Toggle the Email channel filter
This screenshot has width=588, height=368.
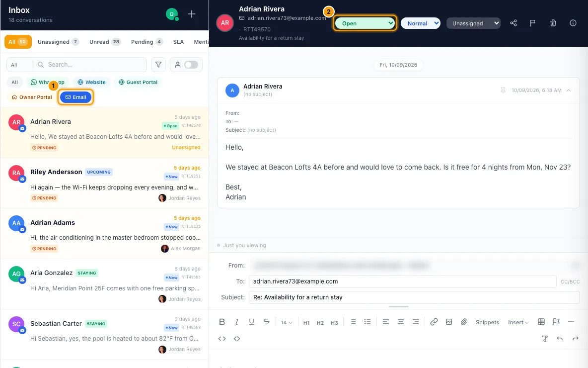coord(76,97)
